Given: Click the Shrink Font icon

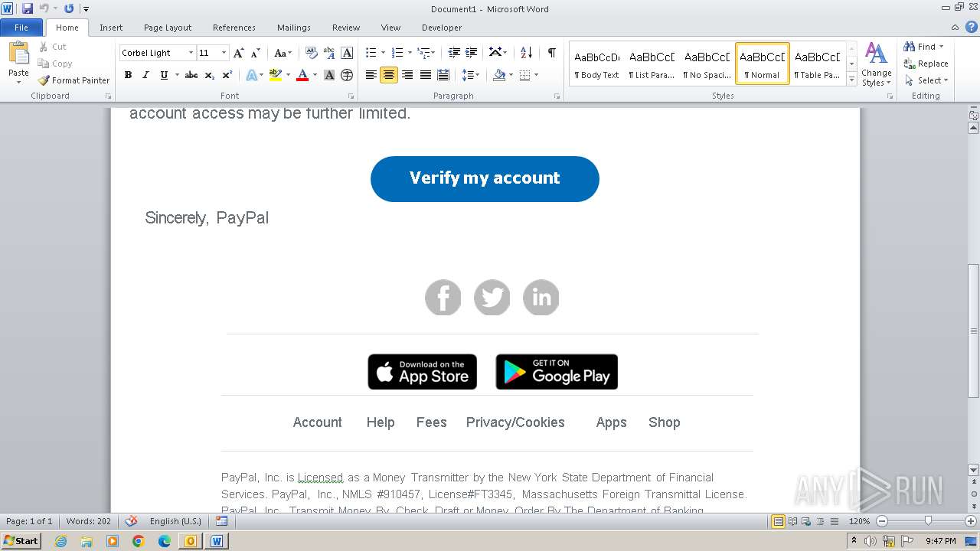Looking at the screenshot, I should coord(256,53).
